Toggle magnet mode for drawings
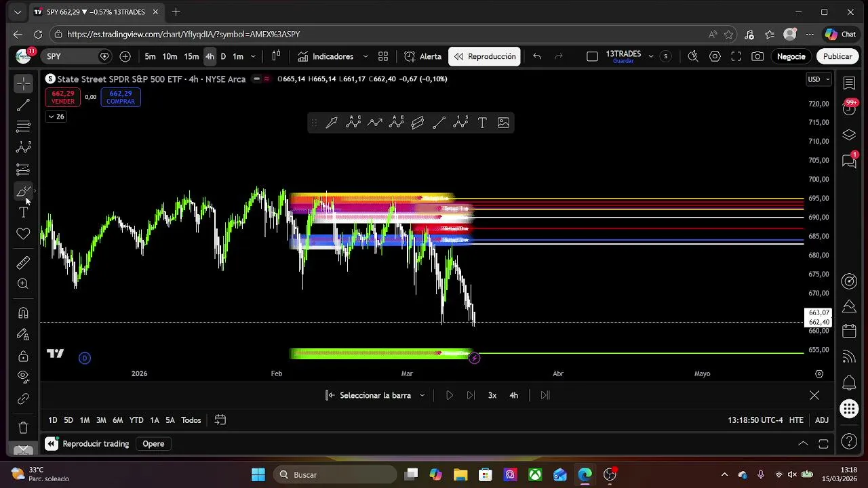This screenshot has height=488, width=868. point(23,313)
